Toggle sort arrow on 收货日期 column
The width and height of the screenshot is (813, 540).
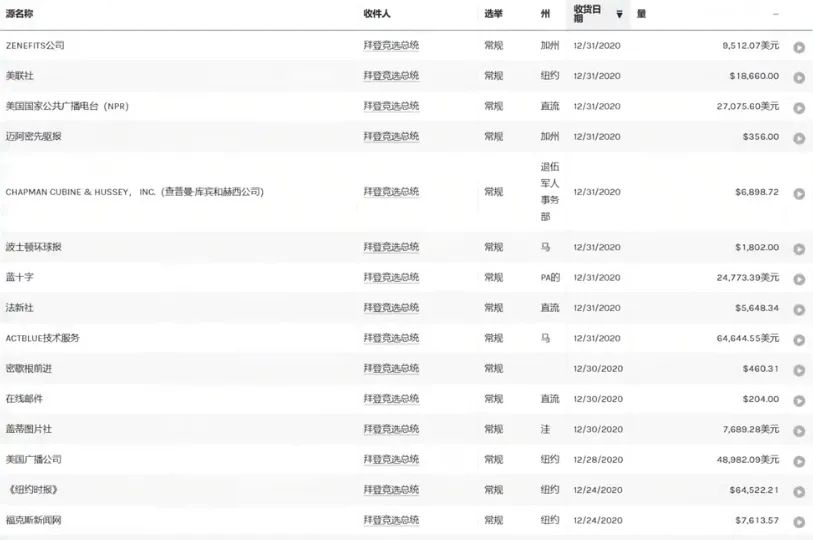619,15
